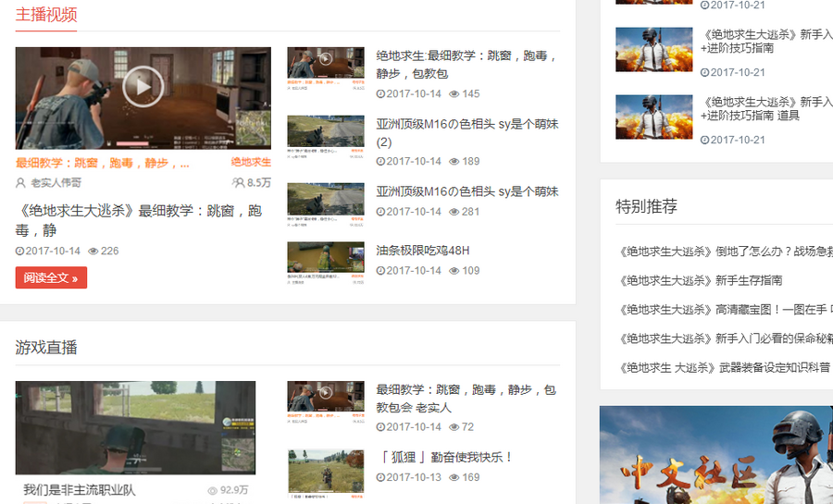Open link 最细教学：跳窗，跑毒，静步，包教包会 老实人
This screenshot has width=833, height=504.
click(x=466, y=399)
